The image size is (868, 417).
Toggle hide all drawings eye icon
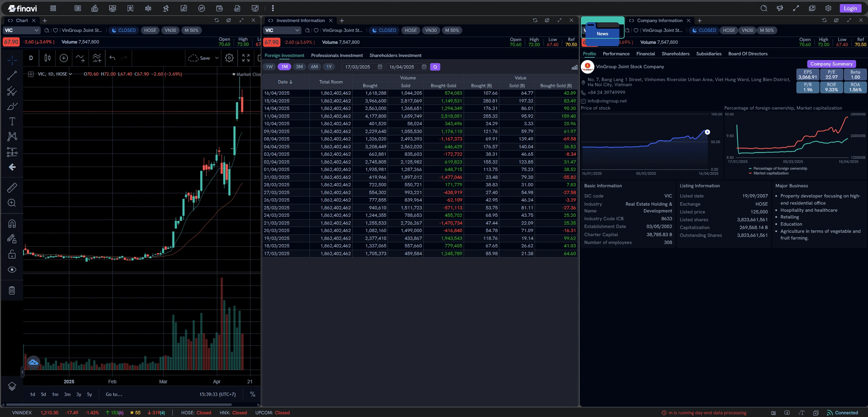pyautogui.click(x=12, y=270)
